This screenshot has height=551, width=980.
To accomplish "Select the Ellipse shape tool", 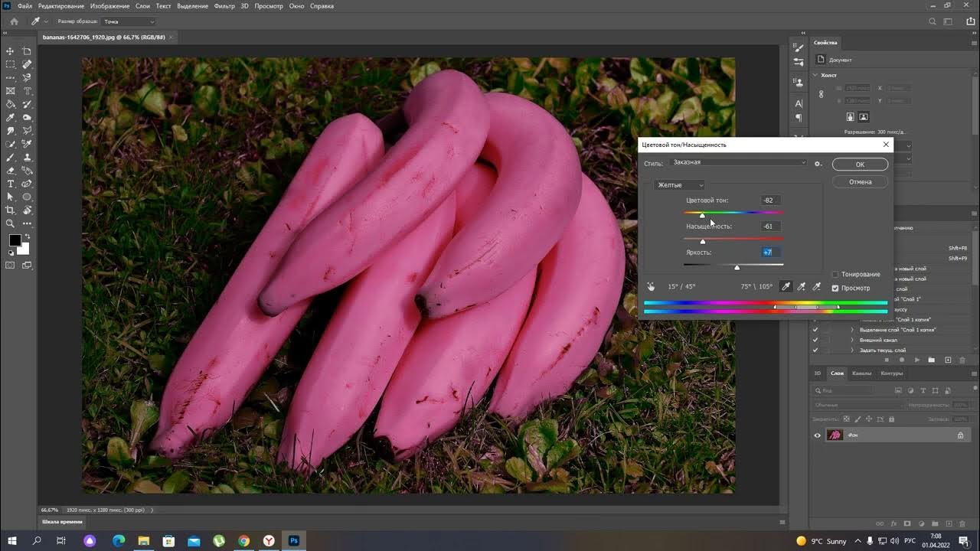I will click(27, 197).
